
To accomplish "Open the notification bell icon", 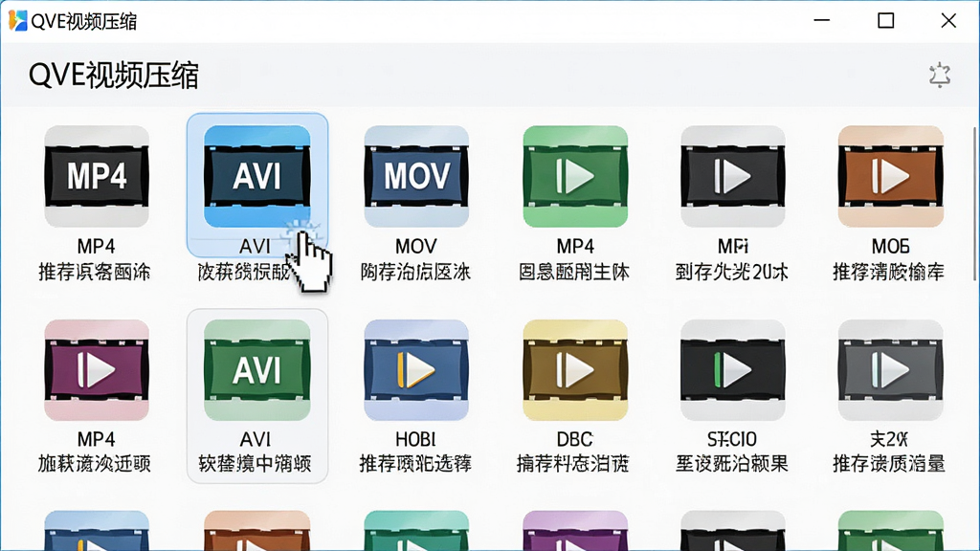I will click(940, 75).
